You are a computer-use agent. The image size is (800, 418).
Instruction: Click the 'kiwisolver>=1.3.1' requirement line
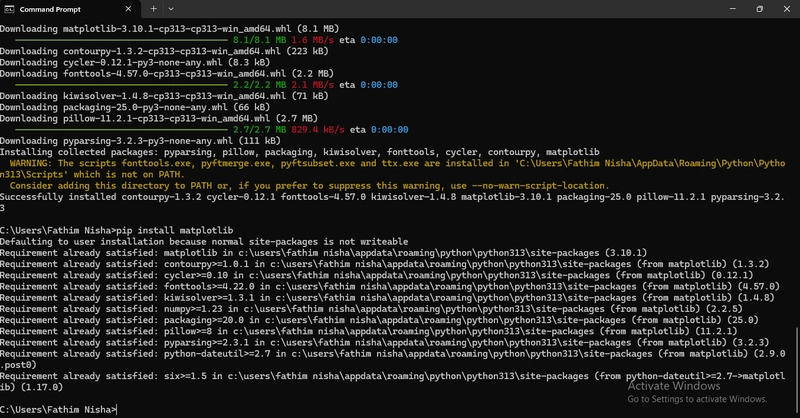point(387,298)
